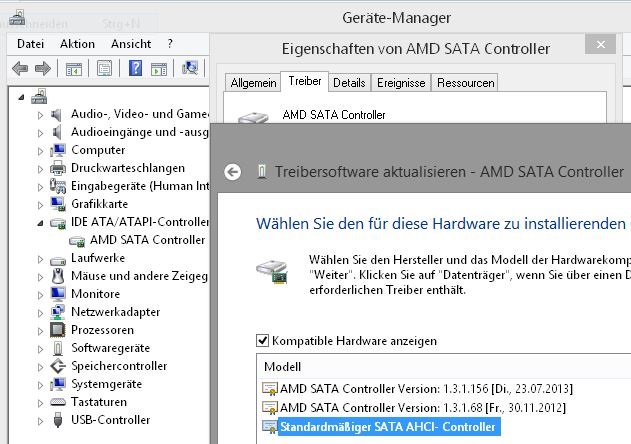Switch to the Ressourcen tab

tap(466, 83)
